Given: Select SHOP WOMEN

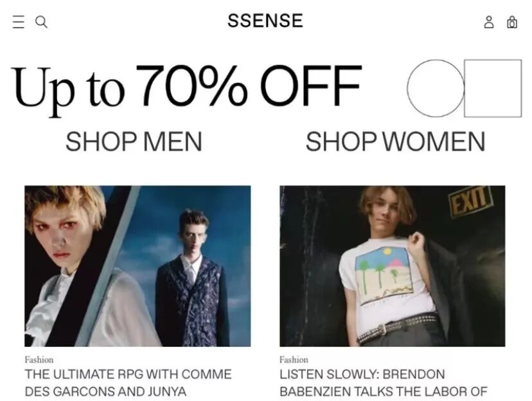Looking at the screenshot, I should (x=395, y=141).
